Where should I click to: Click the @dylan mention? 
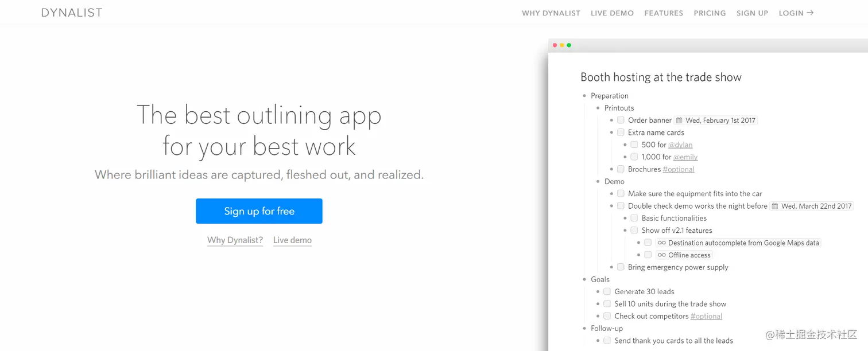(x=680, y=145)
